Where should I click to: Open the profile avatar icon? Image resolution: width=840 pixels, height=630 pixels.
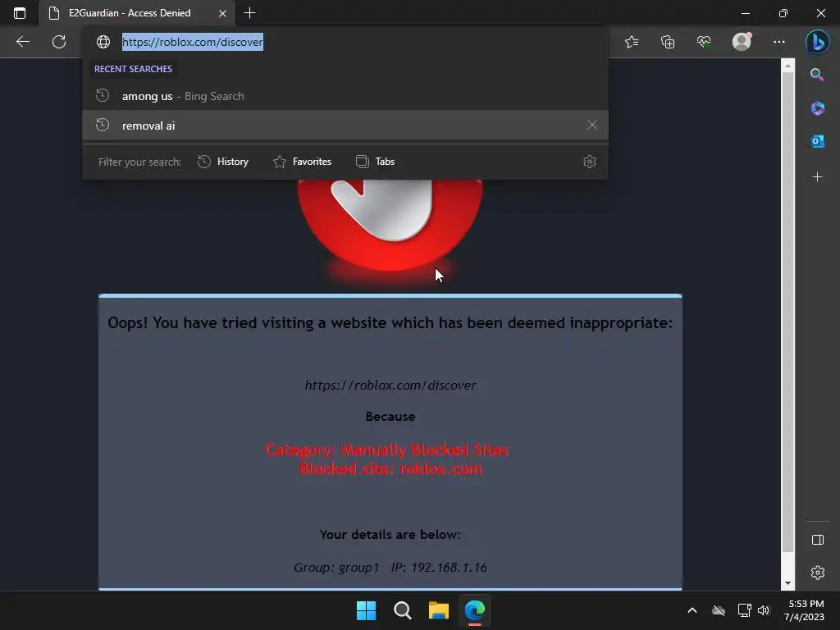(742, 41)
